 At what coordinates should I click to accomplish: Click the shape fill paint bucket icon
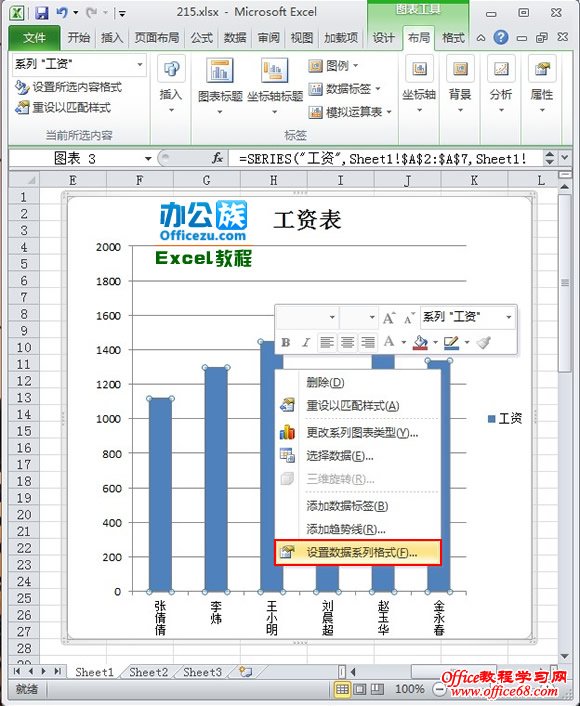[x=420, y=343]
